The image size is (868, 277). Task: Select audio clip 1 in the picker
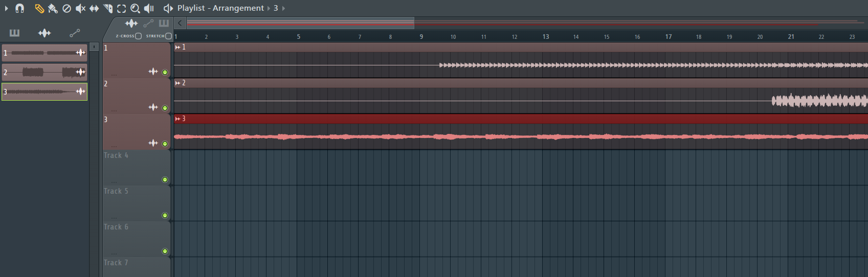(x=44, y=53)
